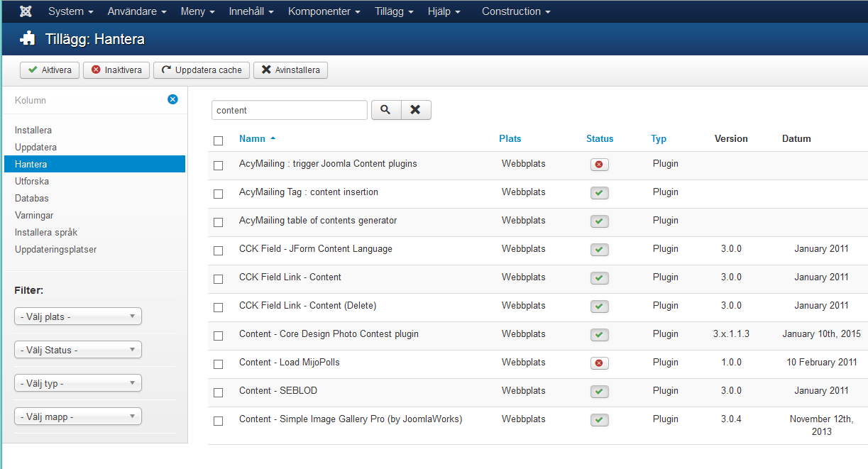
Task: Toggle status of Simple Image Gallery Pro
Action: coord(600,420)
